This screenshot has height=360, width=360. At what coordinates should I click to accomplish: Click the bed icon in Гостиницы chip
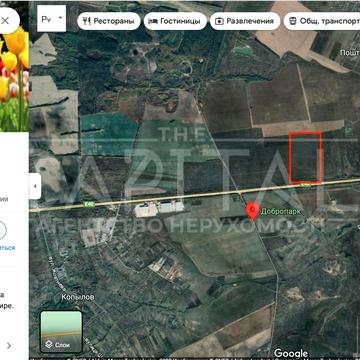click(153, 21)
